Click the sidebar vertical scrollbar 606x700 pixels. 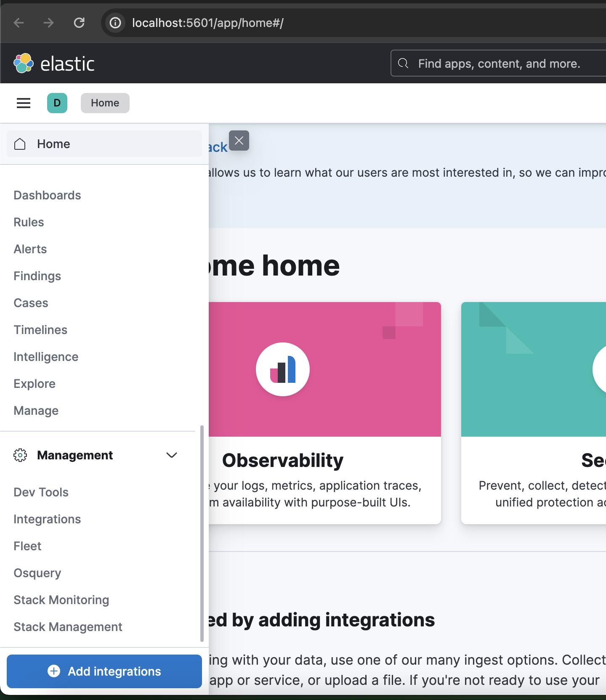point(202,533)
